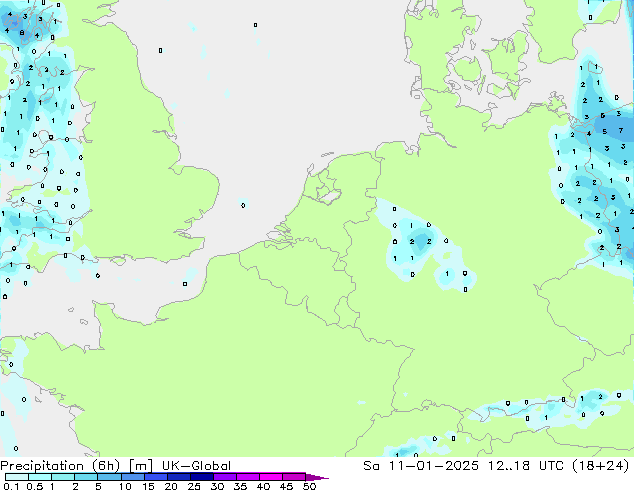This screenshot has width=634, height=490.
Task: Click the '50' legend tick label
Action: coord(309,486)
